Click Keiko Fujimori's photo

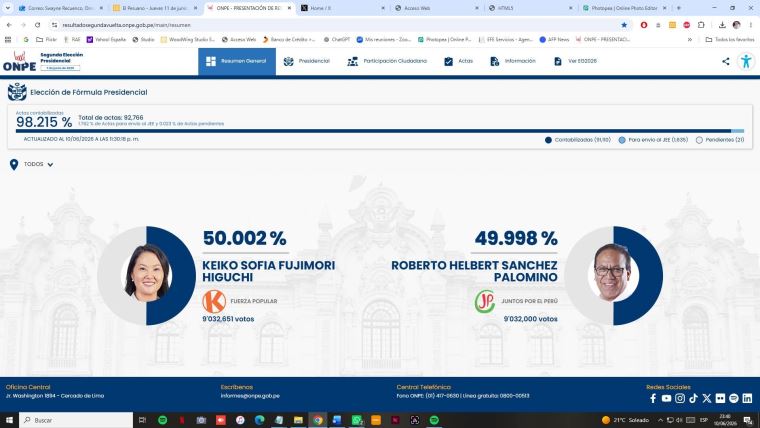pyautogui.click(x=147, y=275)
